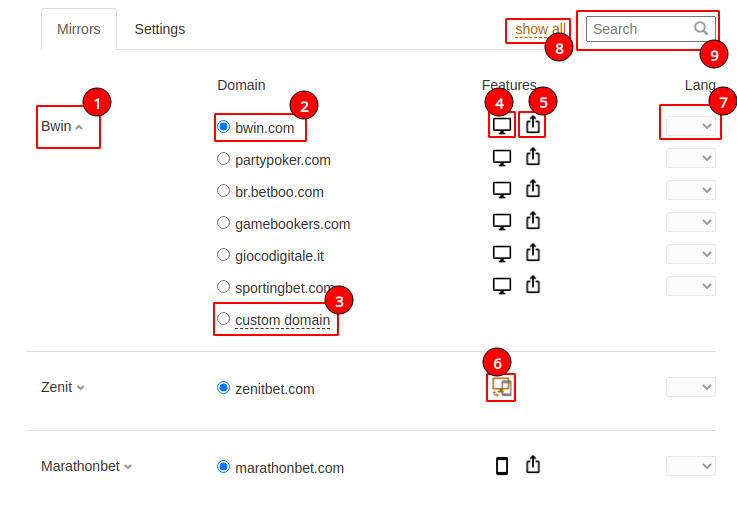This screenshot has width=737, height=506.
Task: Open language dropdown for bwin.com
Action: (x=690, y=126)
